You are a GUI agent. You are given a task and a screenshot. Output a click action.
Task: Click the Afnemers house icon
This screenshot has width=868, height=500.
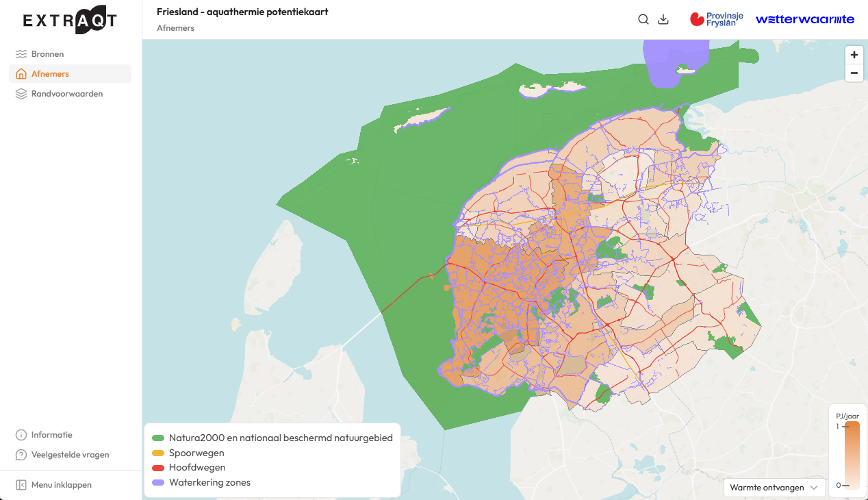pyautogui.click(x=21, y=74)
